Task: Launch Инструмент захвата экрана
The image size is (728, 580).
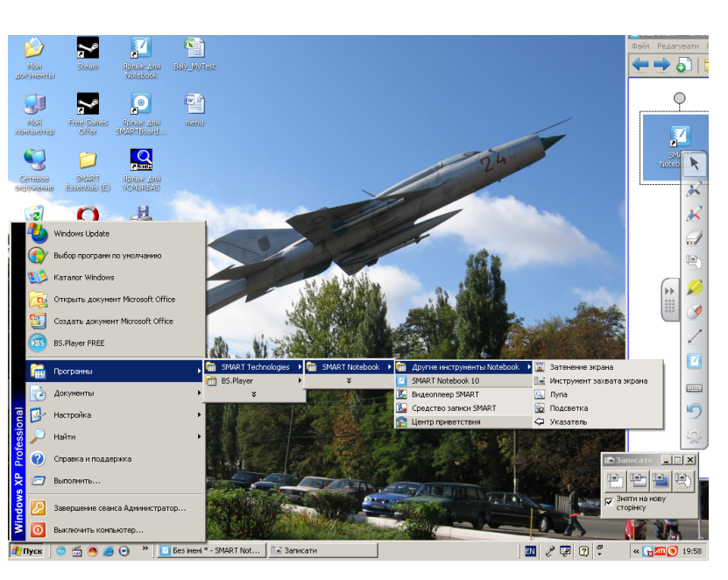Action: coord(598,380)
